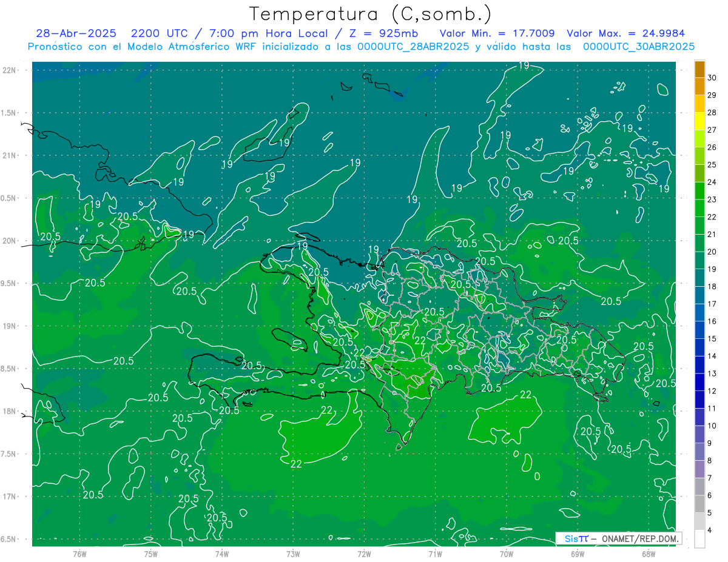Click the 8.5N latitude axis label

point(9,369)
